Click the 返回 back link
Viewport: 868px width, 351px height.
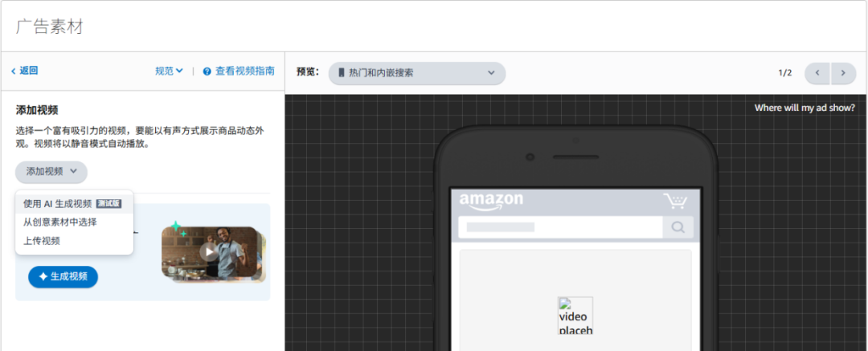pos(24,71)
